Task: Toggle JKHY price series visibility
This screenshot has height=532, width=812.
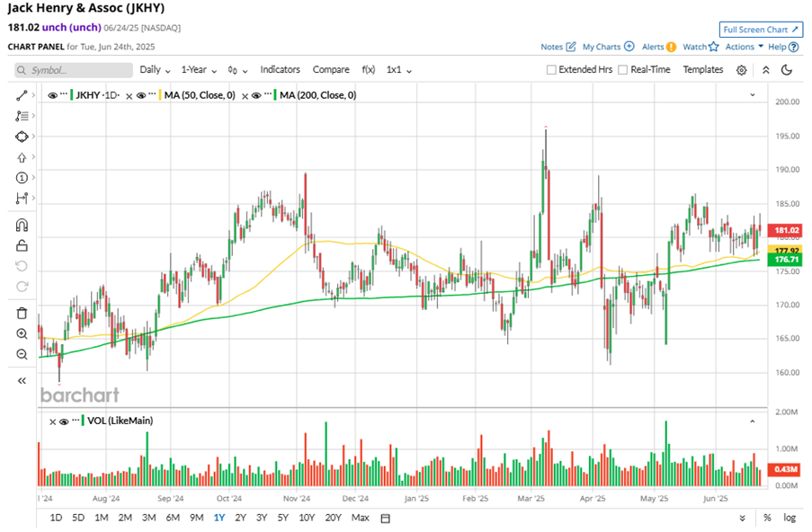Action: point(52,95)
